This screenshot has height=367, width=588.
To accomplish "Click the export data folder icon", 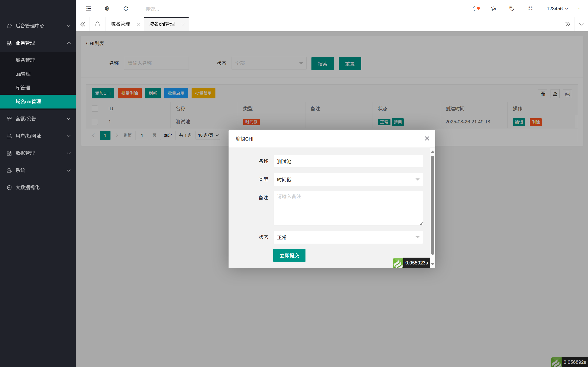I will coord(555,94).
